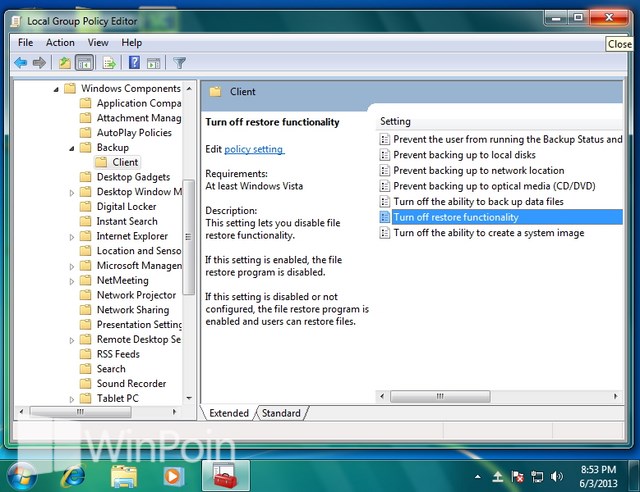Image resolution: width=640 pixels, height=492 pixels.
Task: Click the Export List toolbar icon
Action: click(x=109, y=63)
